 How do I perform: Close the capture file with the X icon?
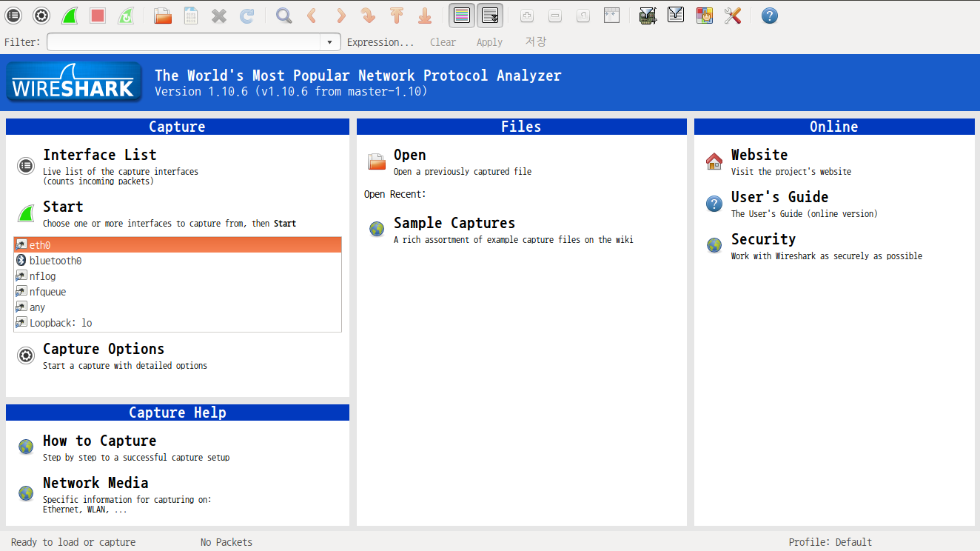219,16
